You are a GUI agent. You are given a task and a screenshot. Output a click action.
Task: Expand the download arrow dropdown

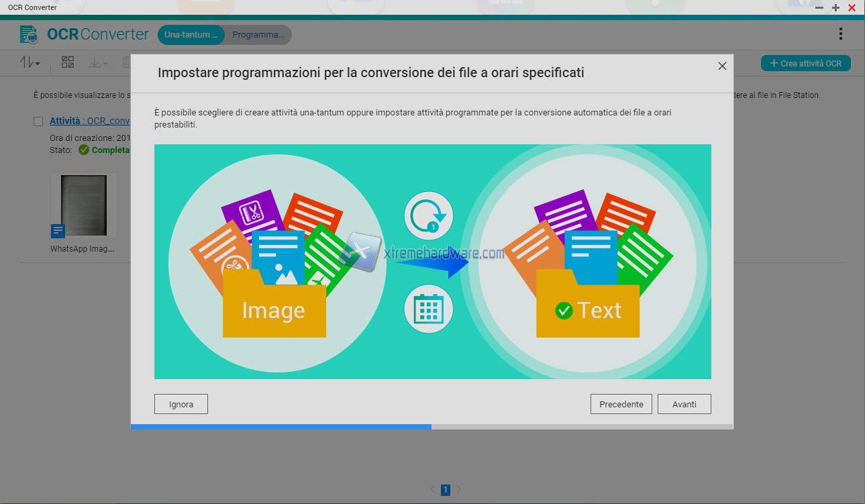pos(97,63)
